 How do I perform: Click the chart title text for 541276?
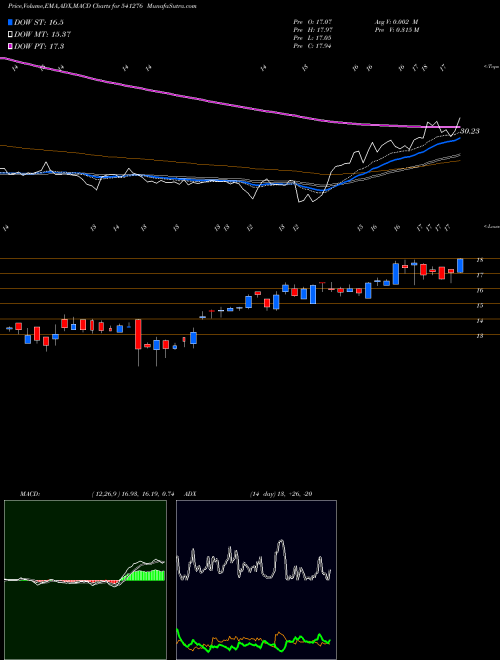click(x=102, y=6)
